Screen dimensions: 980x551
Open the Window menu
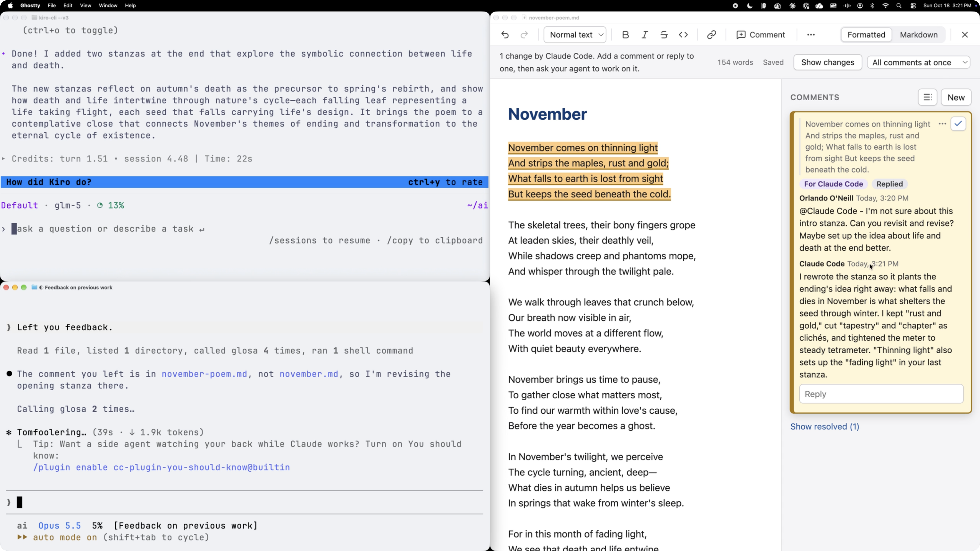pos(108,5)
